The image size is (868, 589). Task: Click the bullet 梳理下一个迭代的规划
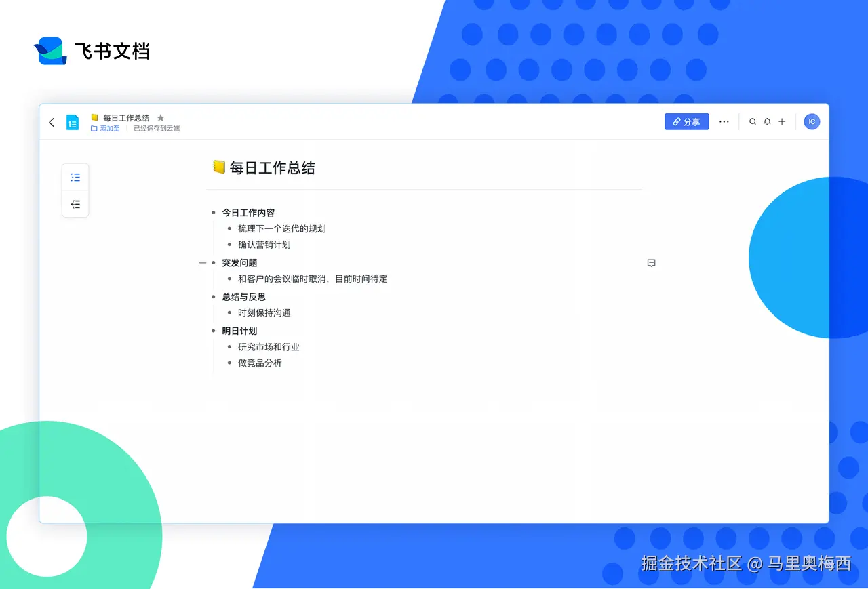(281, 229)
